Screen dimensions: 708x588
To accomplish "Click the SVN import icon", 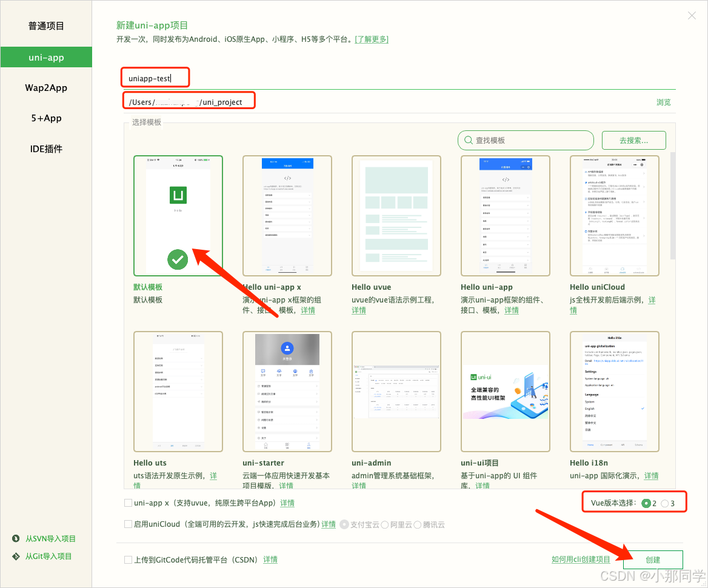I will (16, 538).
